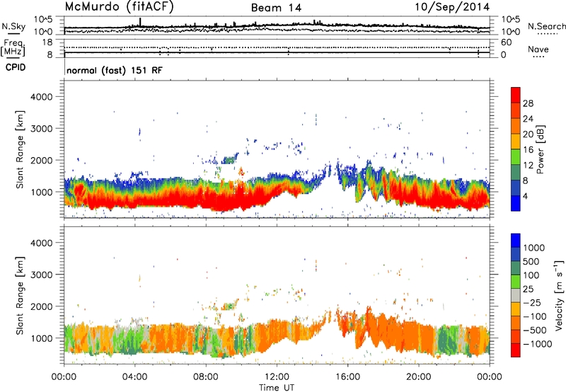Click the 'N.Search' legend label
The width and height of the screenshot is (566, 392).
pyautogui.click(x=546, y=26)
